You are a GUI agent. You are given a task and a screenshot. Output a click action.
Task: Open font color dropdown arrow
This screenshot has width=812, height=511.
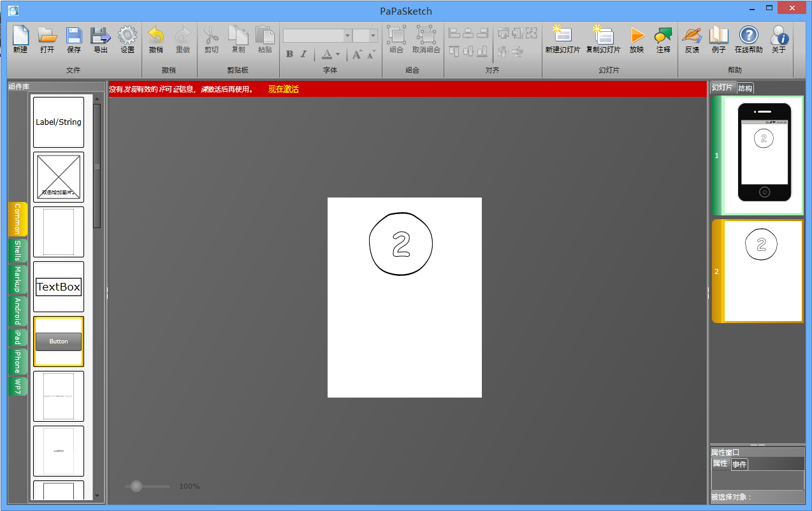(337, 54)
